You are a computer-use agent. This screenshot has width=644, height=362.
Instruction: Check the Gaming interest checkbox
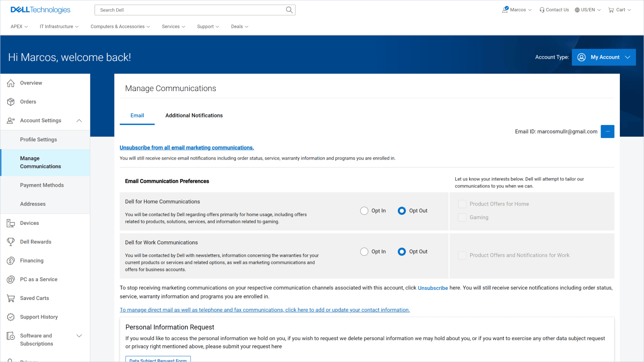tap(462, 218)
